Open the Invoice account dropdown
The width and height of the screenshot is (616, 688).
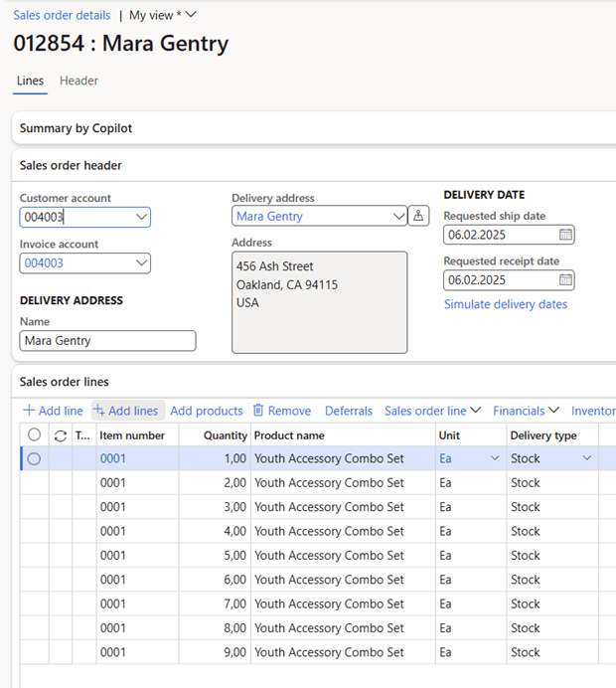pyautogui.click(x=140, y=263)
